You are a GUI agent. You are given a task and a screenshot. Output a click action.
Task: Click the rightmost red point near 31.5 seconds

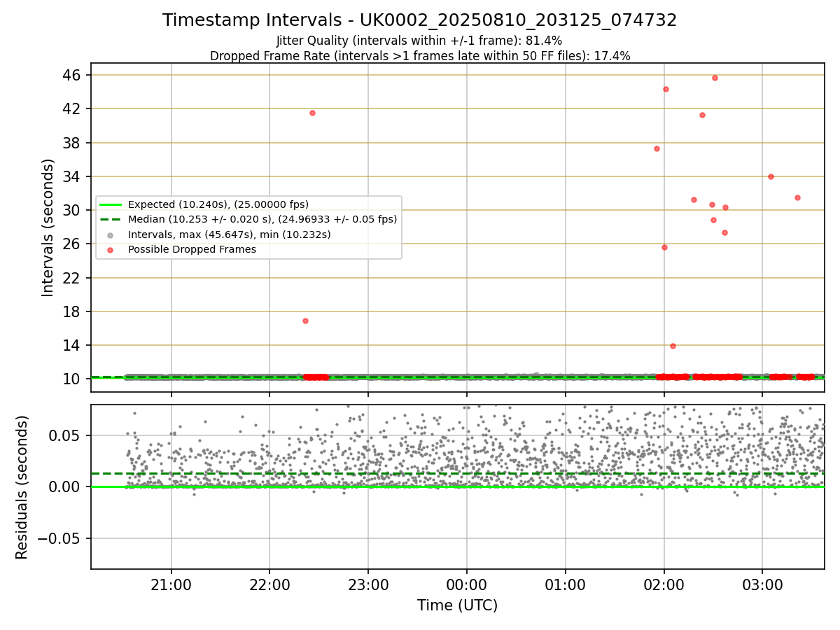pos(797,197)
